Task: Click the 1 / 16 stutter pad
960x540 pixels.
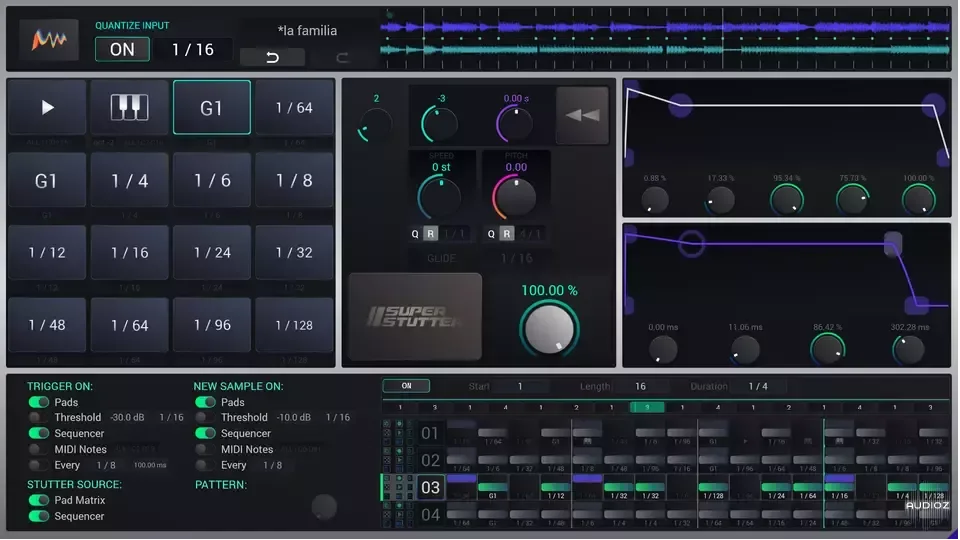Action: (x=129, y=252)
